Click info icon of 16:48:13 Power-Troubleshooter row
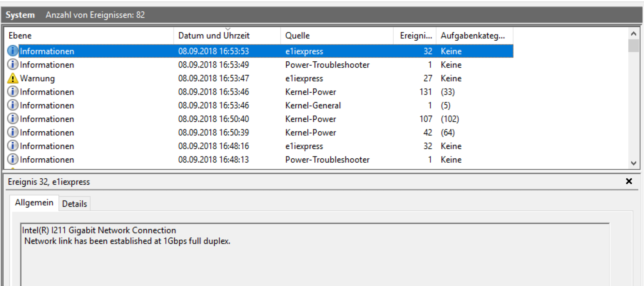The image size is (644, 286). click(12, 159)
